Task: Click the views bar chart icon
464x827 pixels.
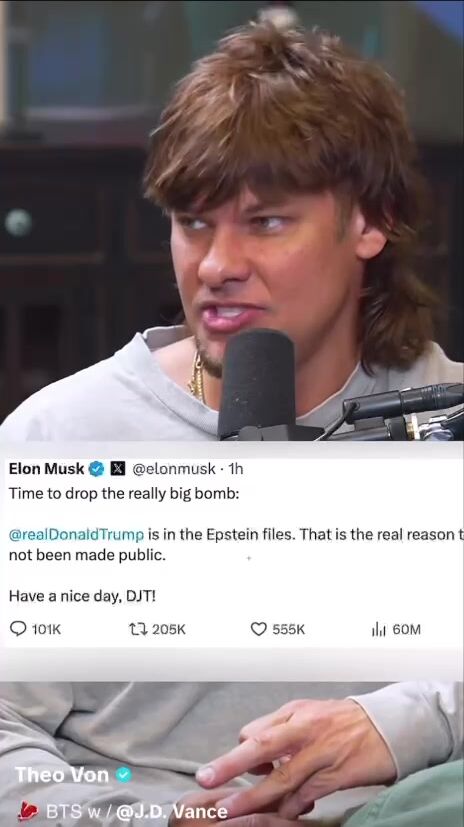Action: tap(379, 629)
